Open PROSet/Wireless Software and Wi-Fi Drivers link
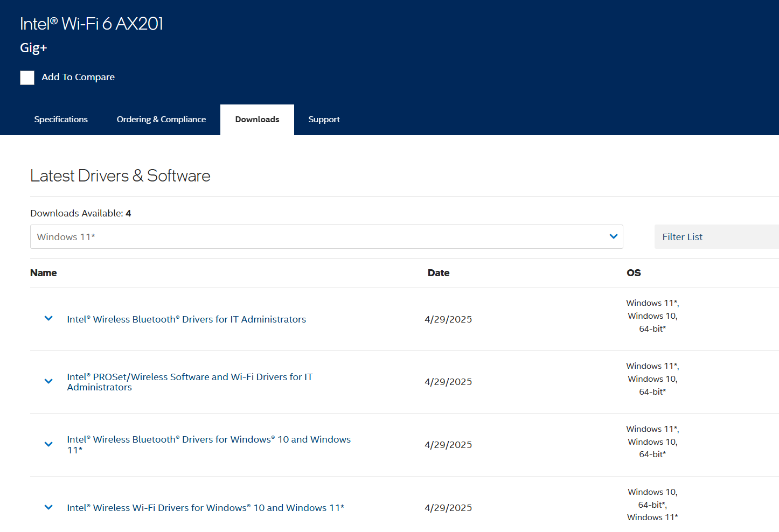The height and width of the screenshot is (532, 779). [x=190, y=382]
